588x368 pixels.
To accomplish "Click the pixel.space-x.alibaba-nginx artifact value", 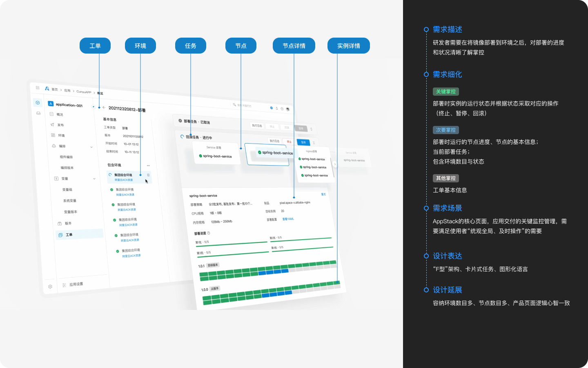I will tap(295, 202).
